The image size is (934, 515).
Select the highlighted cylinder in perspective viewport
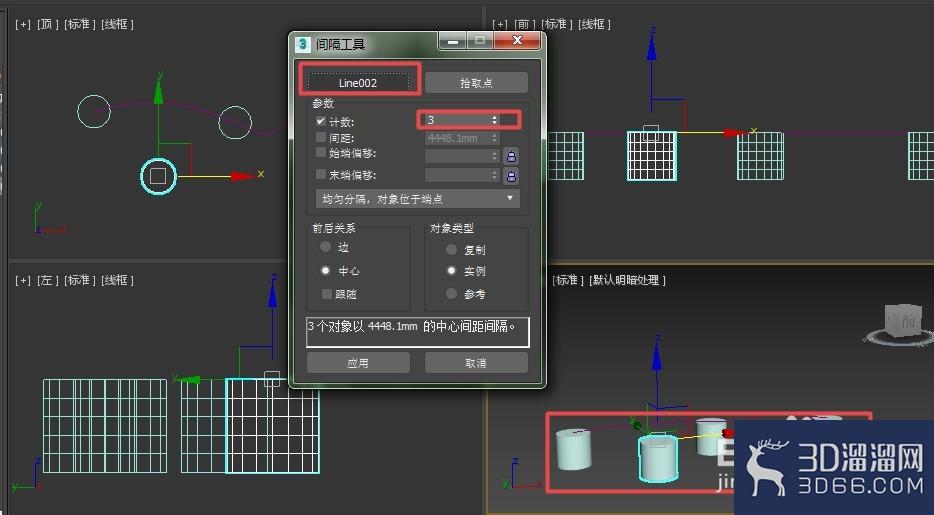658,458
